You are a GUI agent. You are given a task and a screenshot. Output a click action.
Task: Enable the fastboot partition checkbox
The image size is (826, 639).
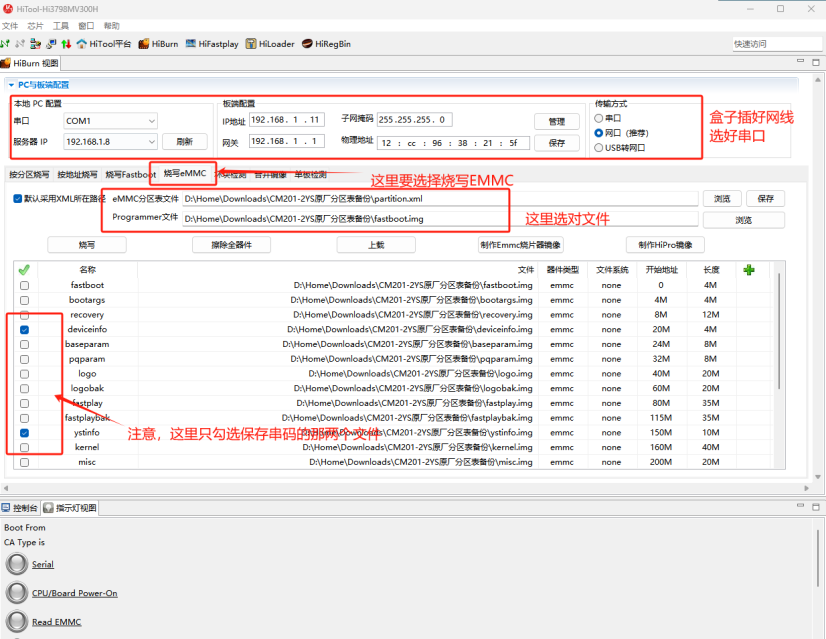click(24, 285)
